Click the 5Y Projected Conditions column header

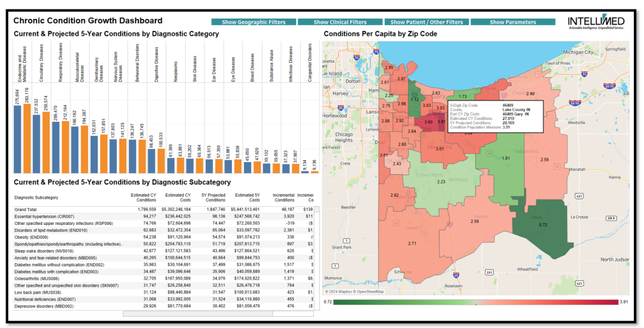pyautogui.click(x=213, y=197)
